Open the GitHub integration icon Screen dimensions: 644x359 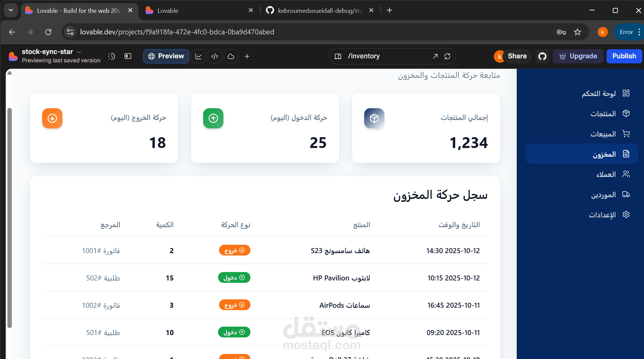click(x=542, y=56)
